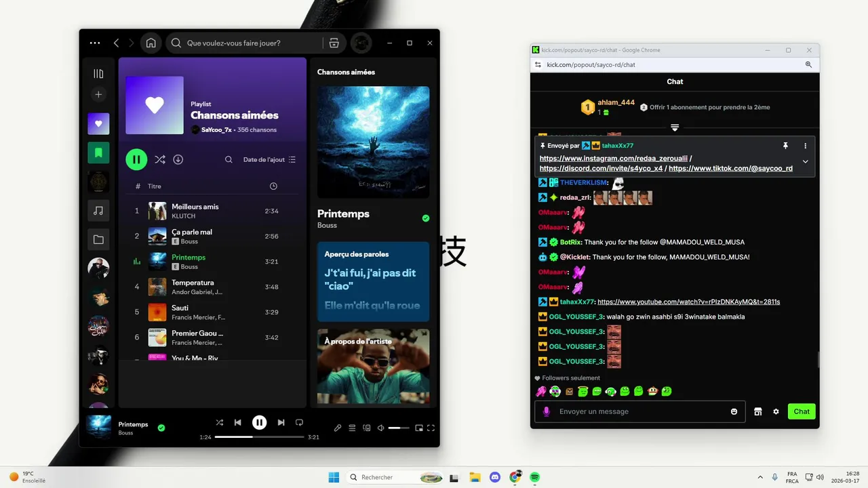Viewport: 868px width, 488px height.
Task: Seek in the song progress bar
Action: [x=259, y=437]
